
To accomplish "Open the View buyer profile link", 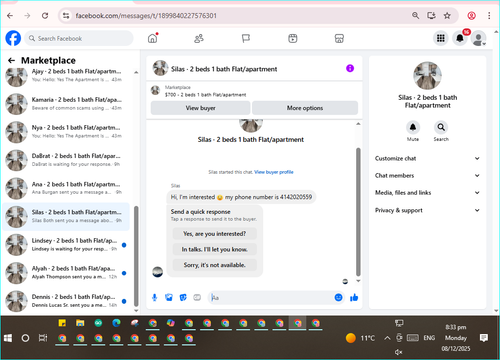I will (274, 172).
